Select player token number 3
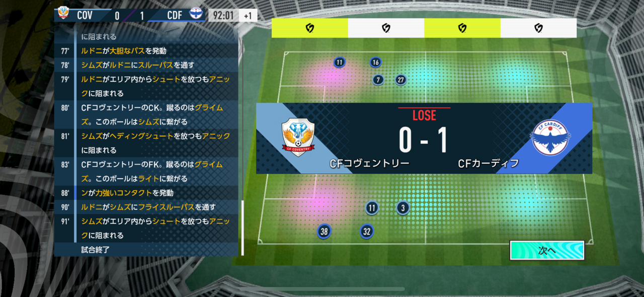The width and height of the screenshot is (644, 297). pos(403,208)
